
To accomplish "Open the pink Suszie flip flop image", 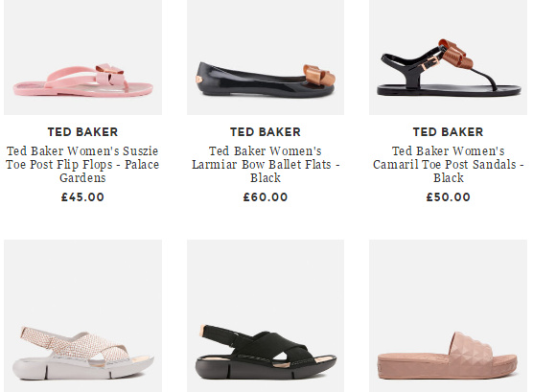I will (83, 58).
